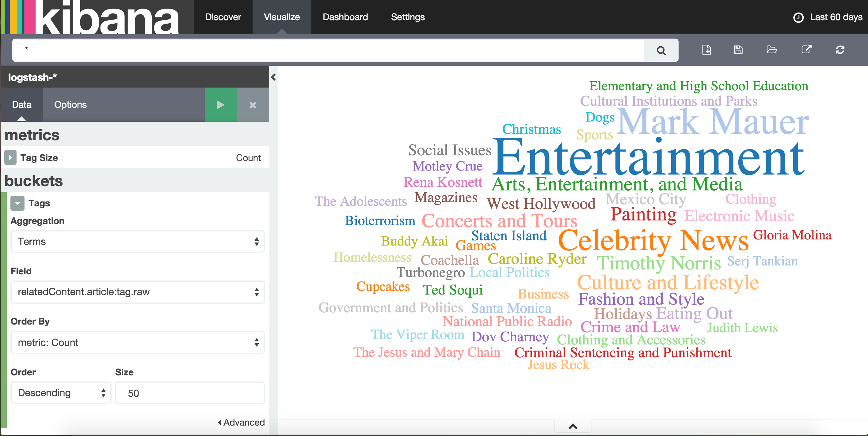Discard changes with the X button
868x436 pixels.
[253, 105]
